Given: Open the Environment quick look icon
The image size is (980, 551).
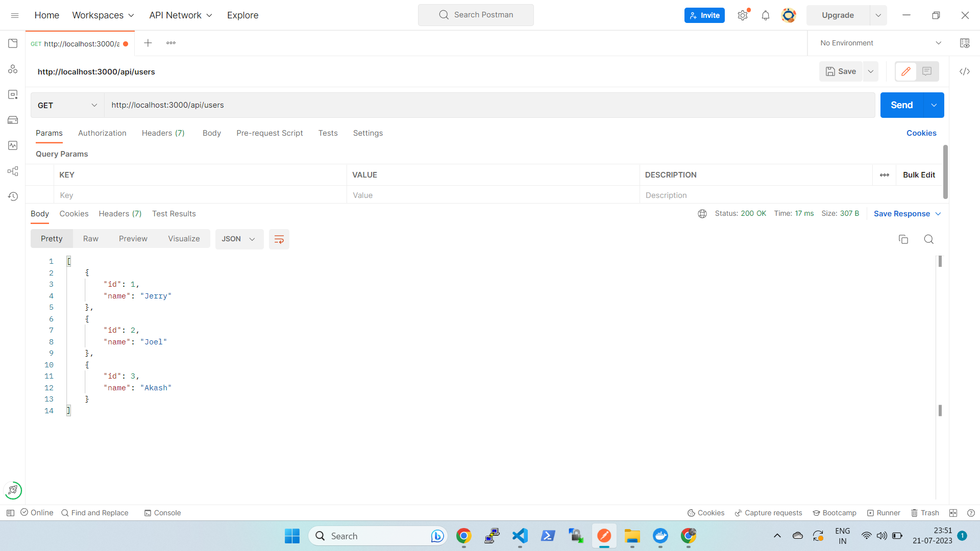Looking at the screenshot, I should tap(964, 43).
